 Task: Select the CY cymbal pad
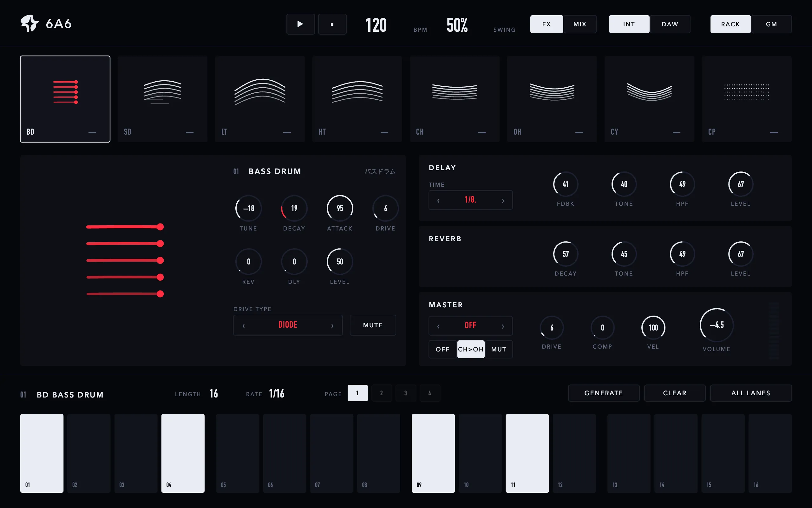point(649,99)
